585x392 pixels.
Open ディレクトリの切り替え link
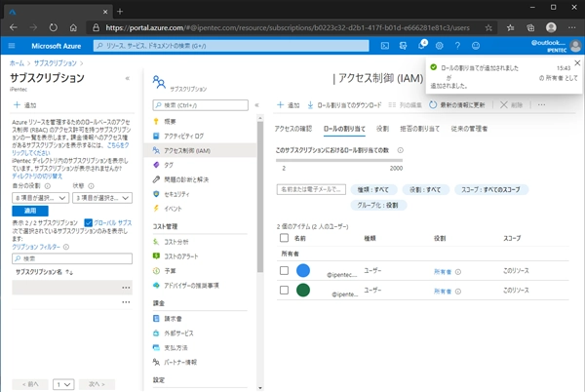(x=37, y=176)
